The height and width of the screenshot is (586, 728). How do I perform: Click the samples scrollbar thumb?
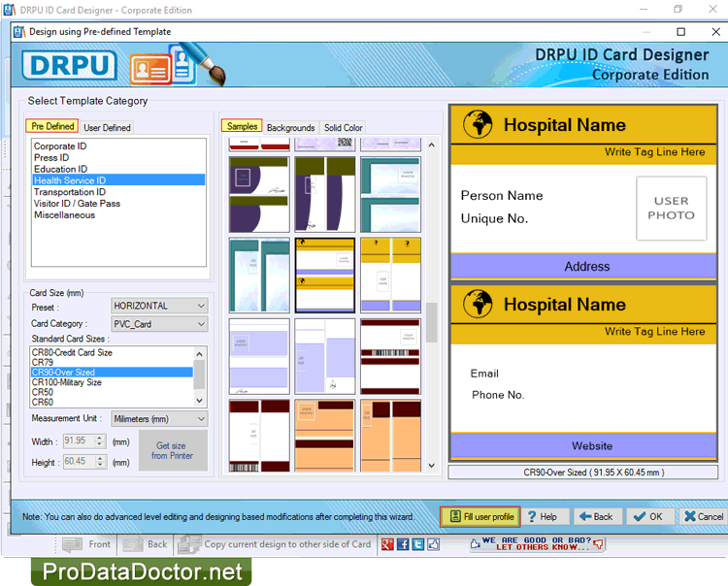coord(431,322)
